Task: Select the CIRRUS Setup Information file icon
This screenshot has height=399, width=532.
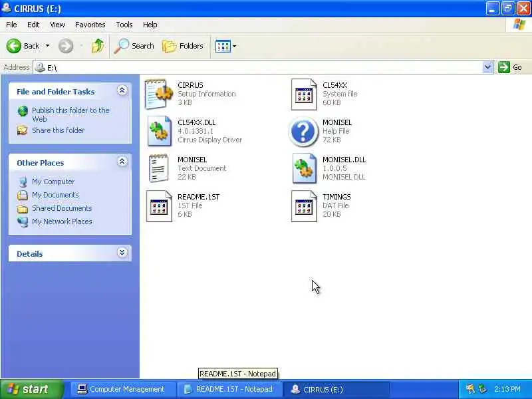Action: point(159,94)
